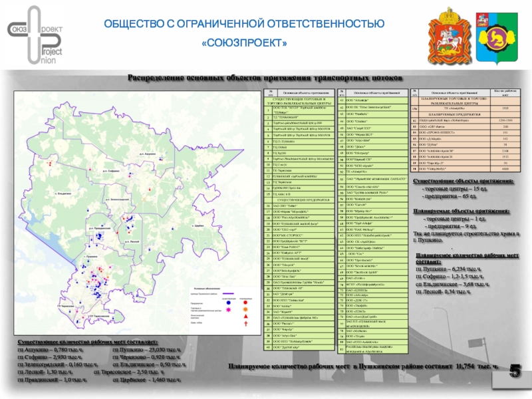Click the line 'гп Пушкино – 23,030 тыс.ч.'
Image resolution: width=532 pixels, height=399 pixels.
[x=146, y=350]
